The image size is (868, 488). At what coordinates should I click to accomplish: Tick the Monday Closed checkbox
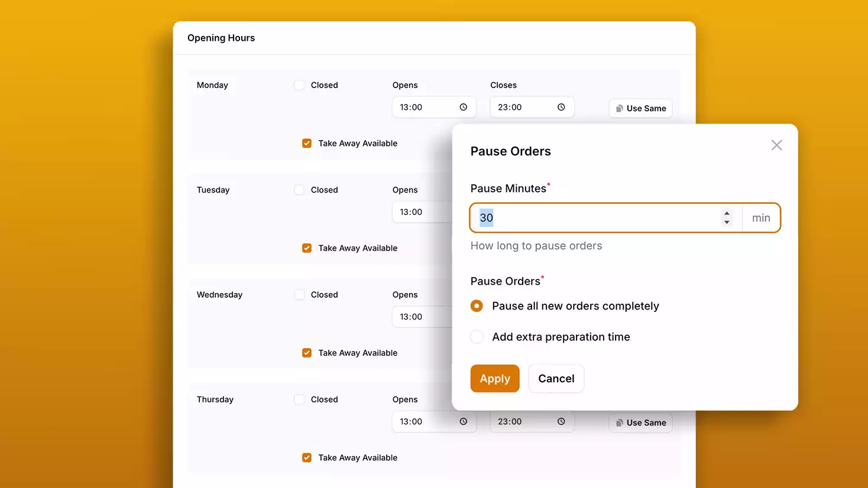pos(300,85)
